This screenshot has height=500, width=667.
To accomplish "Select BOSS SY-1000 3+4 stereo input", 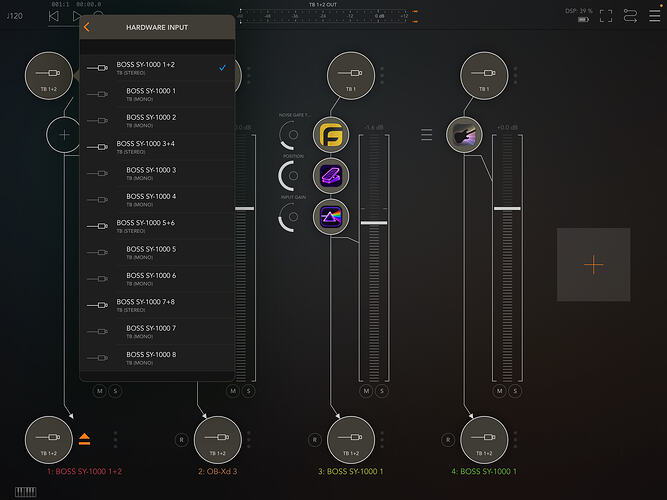I will point(157,147).
